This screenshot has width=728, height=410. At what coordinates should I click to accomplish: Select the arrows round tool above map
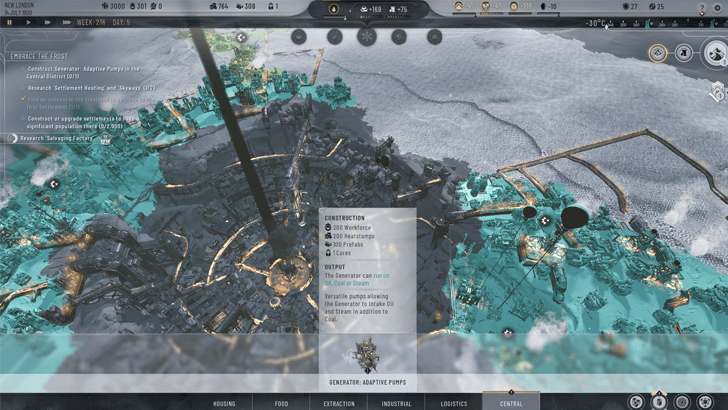399,37
